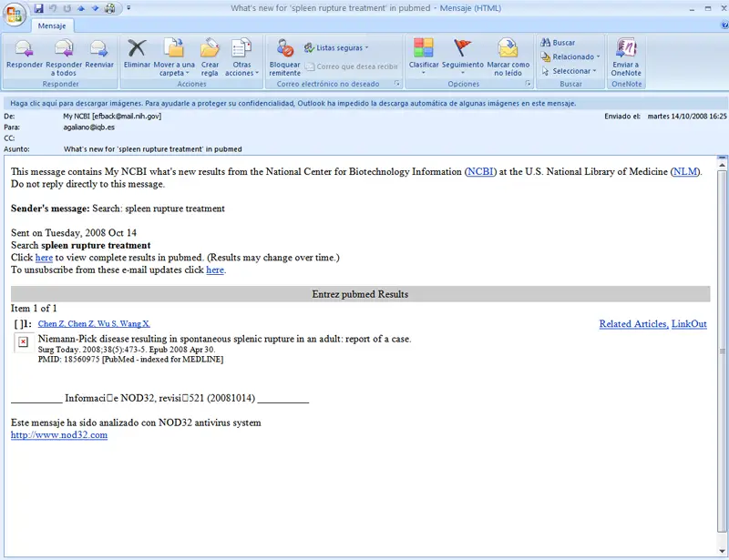This screenshot has width=729, height=560.
Task: Click Correo que desea recibir
Action: tap(351, 66)
